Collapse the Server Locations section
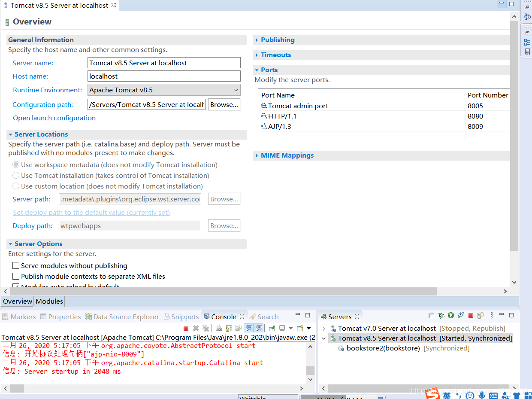The height and width of the screenshot is (399, 532). tap(11, 134)
